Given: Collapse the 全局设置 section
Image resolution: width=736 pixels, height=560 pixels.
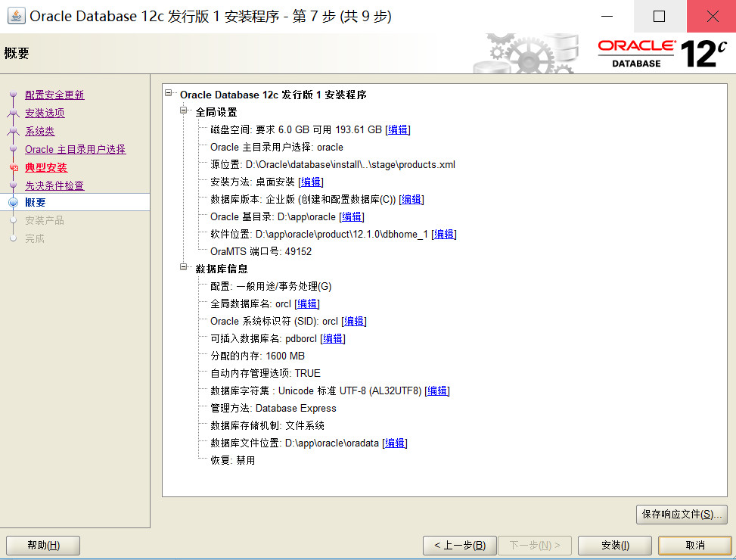Looking at the screenshot, I should click(184, 110).
